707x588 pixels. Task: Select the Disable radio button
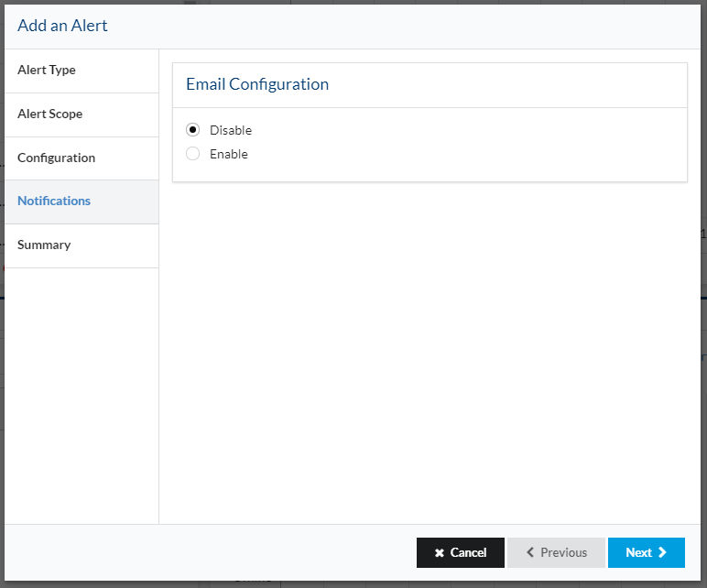click(192, 130)
